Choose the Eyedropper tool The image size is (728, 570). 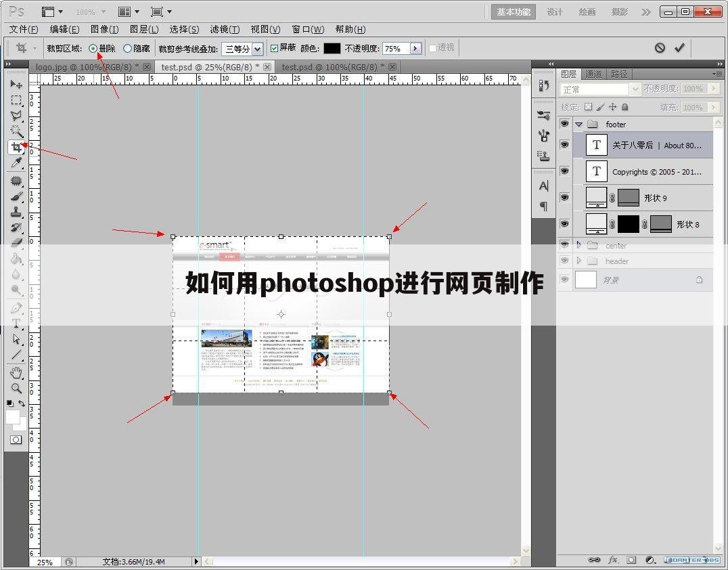click(16, 163)
